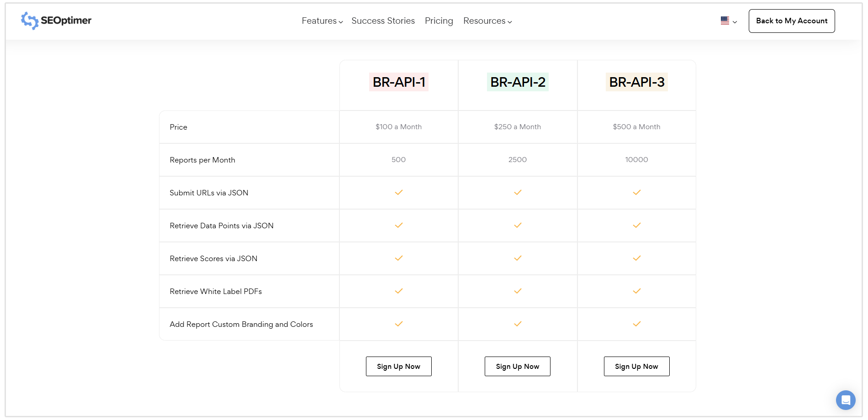Click BR-API-1 checkmark for Retrieve Data Points
Image resolution: width=868 pixels, height=420 pixels.
pos(399,226)
